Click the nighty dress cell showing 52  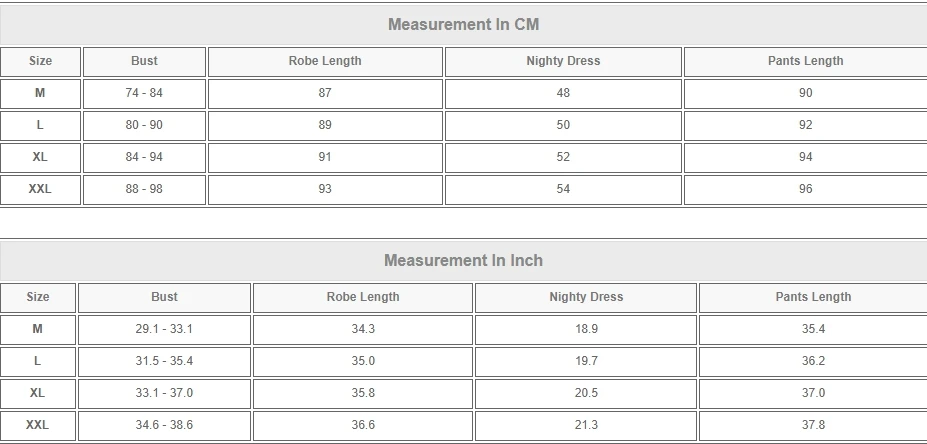pyautogui.click(x=563, y=157)
